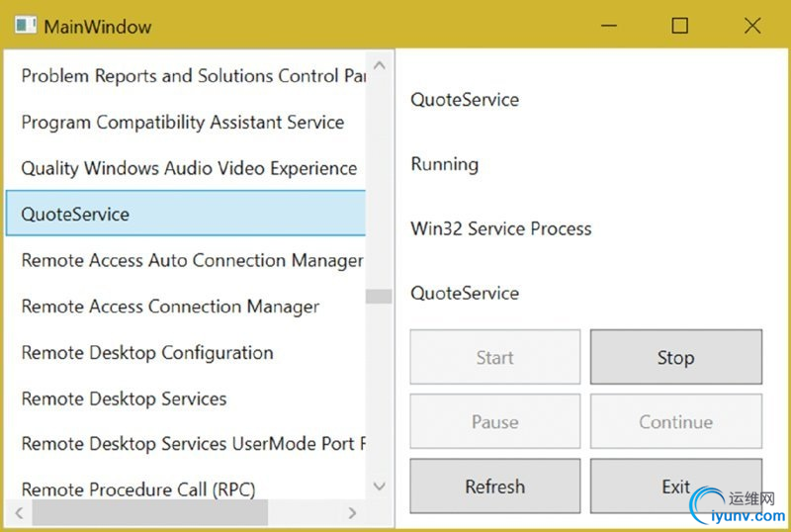
Task: Close the MainWindow window
Action: (752, 27)
